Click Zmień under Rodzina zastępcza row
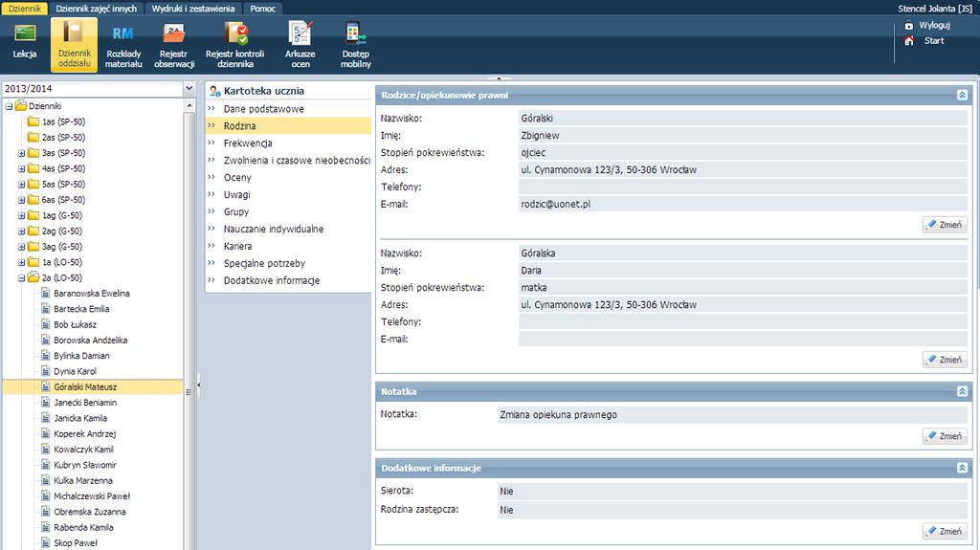980x550 pixels. 945,531
